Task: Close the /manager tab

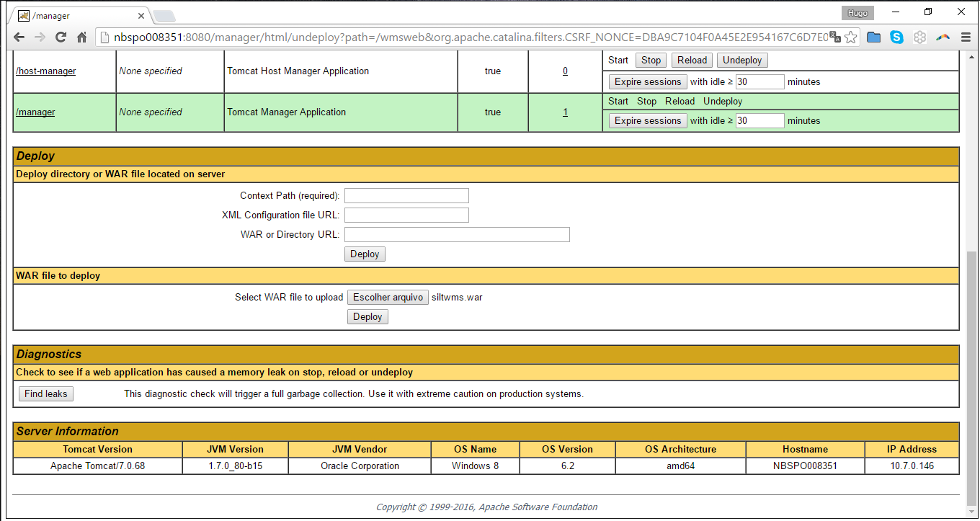Action: point(141,15)
